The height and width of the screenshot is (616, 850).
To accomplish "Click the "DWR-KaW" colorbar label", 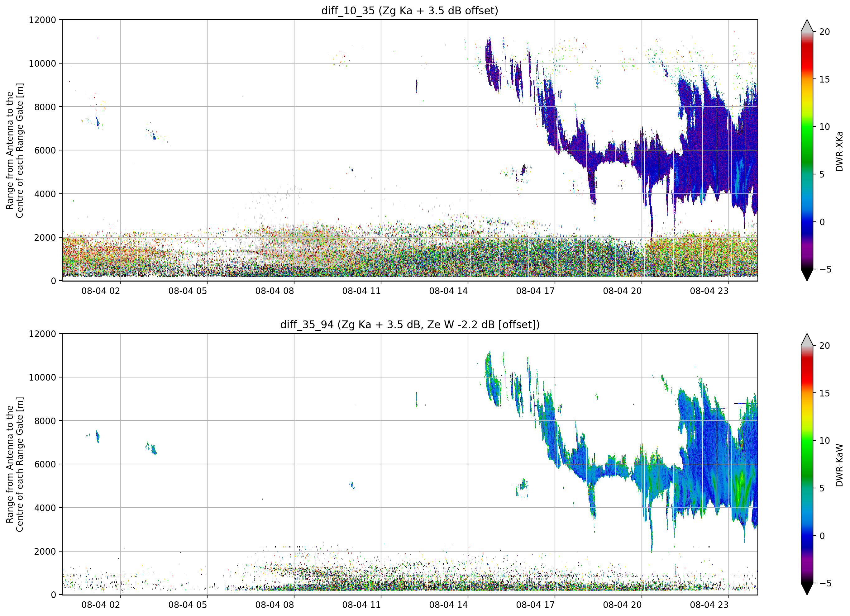I will tap(839, 465).
